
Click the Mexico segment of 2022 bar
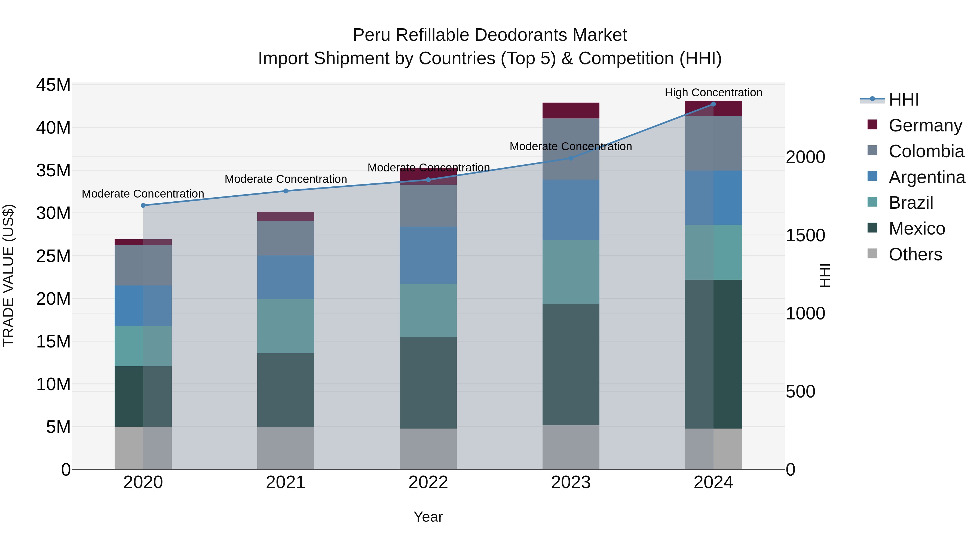[x=428, y=383]
